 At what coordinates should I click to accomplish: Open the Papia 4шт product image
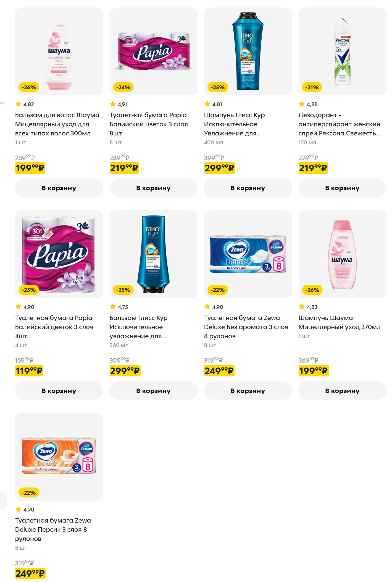pyautogui.click(x=59, y=254)
